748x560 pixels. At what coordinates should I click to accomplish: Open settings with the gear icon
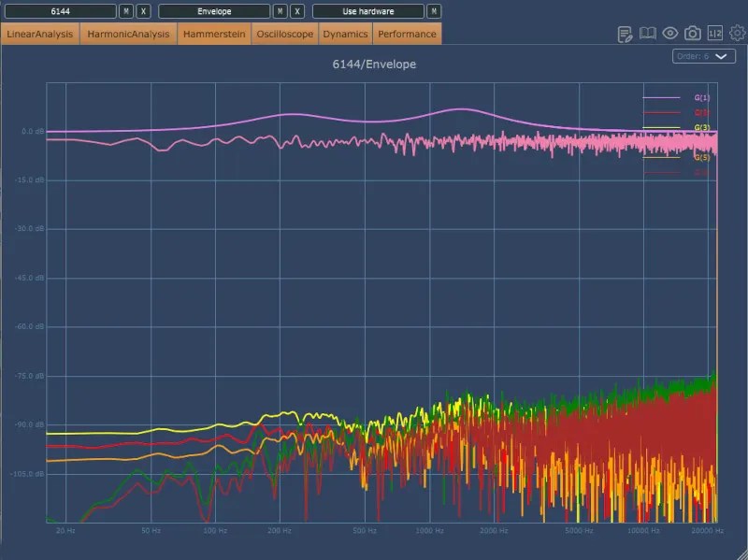[x=737, y=32]
